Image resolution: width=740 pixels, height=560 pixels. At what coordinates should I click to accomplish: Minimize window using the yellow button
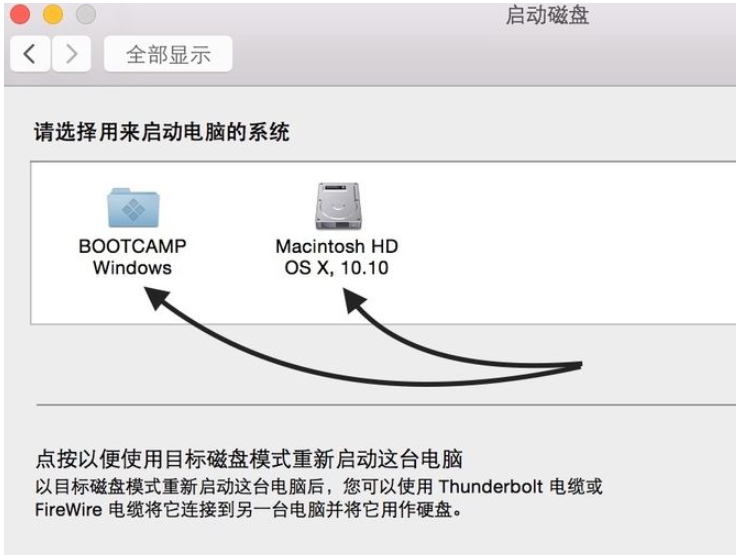coord(52,15)
